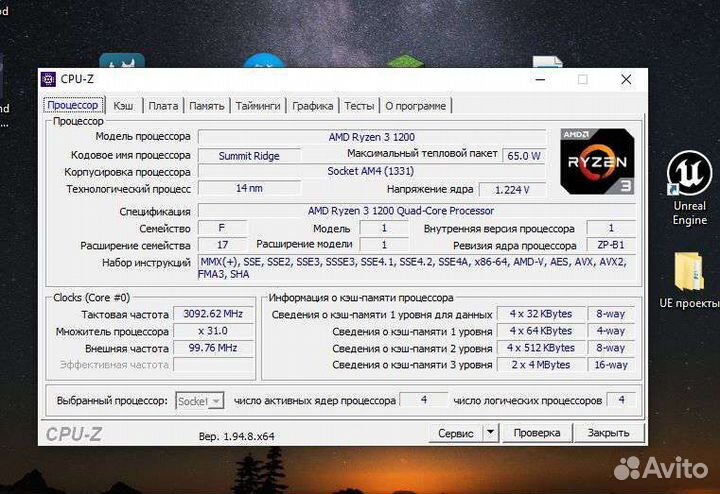The image size is (720, 494).
Task: Click the 1.224 V core voltage value
Action: point(512,190)
